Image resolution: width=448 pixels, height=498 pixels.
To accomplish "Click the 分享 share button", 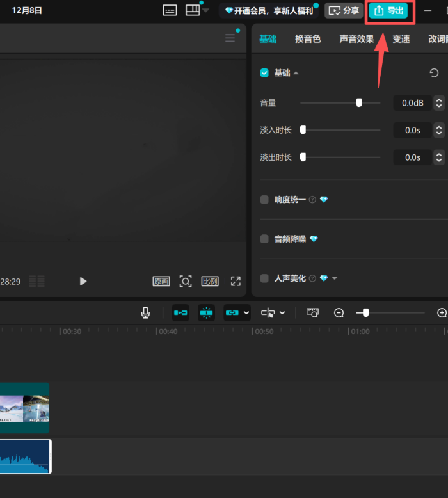I will point(344,11).
